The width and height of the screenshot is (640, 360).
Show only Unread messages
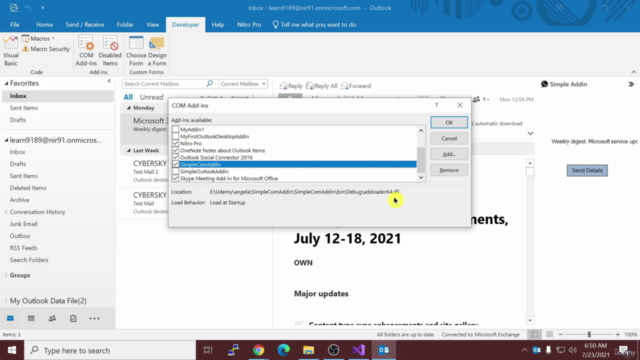[151, 97]
